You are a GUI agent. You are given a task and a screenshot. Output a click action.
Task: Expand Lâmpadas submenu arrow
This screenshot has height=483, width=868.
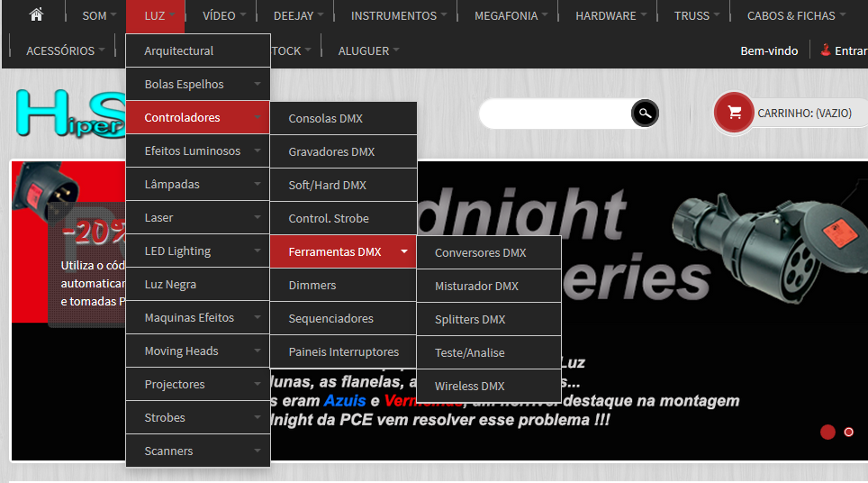258,184
